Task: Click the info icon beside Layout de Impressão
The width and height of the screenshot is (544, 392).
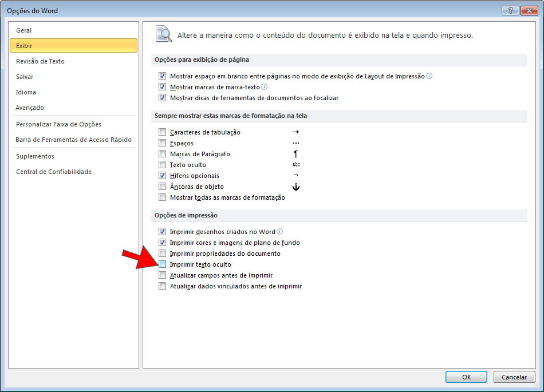Action: point(429,76)
